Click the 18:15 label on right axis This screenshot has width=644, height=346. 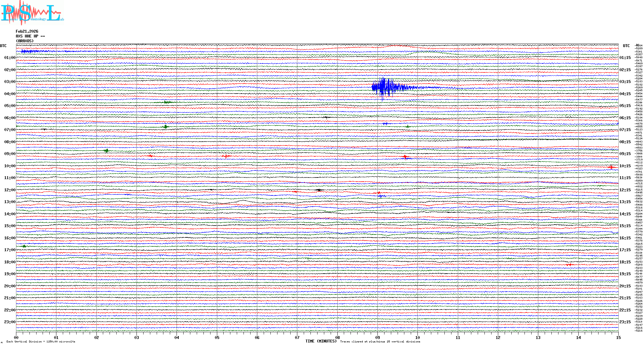(x=625, y=262)
